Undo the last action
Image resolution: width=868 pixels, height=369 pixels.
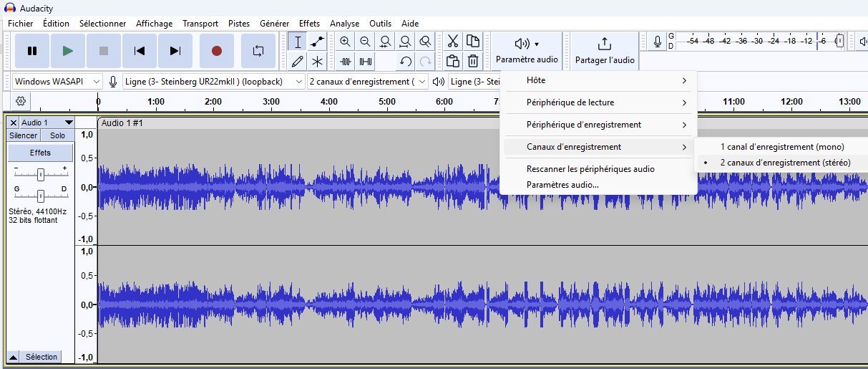pyautogui.click(x=406, y=61)
